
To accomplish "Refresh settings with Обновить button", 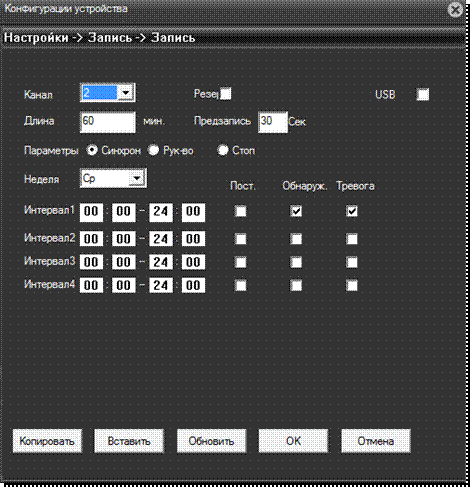I will pyautogui.click(x=211, y=441).
